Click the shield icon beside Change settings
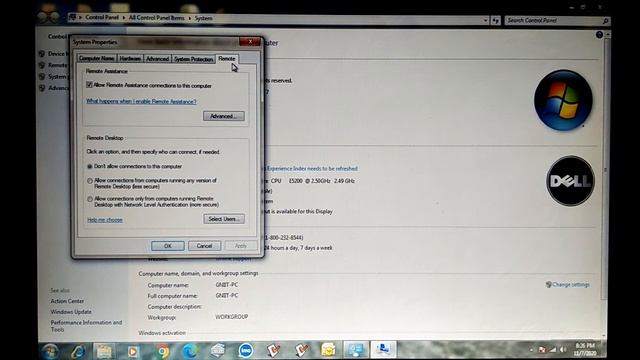The width and height of the screenshot is (640, 360). pos(549,284)
